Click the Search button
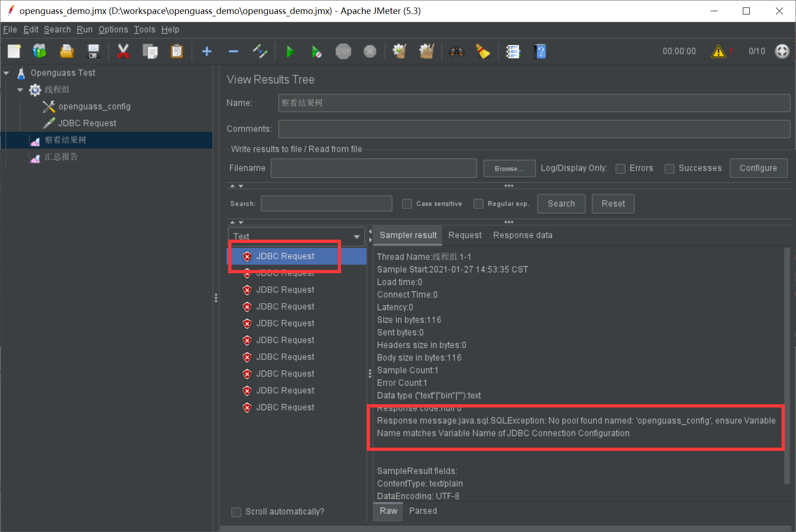796x532 pixels. click(x=561, y=204)
